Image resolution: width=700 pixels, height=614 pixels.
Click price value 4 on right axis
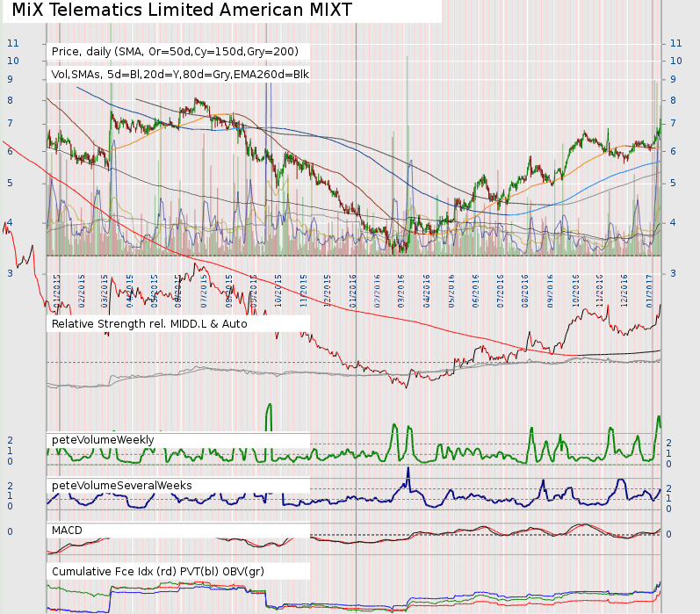[674, 223]
